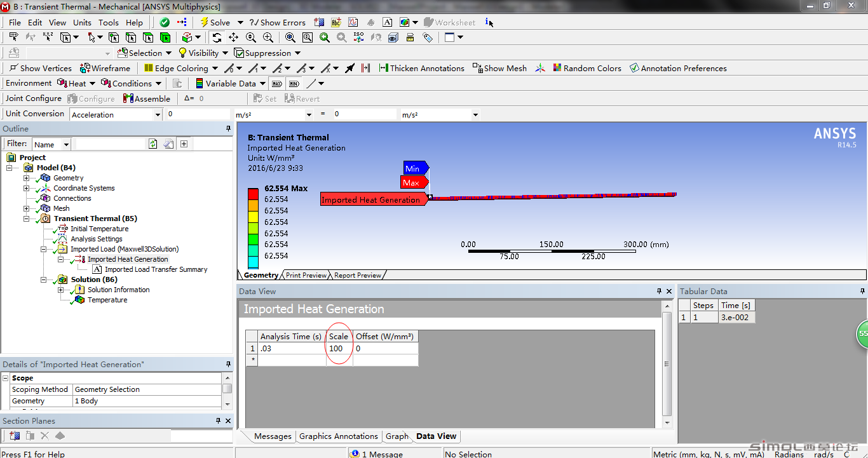Click the Max probe annotation icon
This screenshot has height=458, width=868.
[x=277, y=83]
